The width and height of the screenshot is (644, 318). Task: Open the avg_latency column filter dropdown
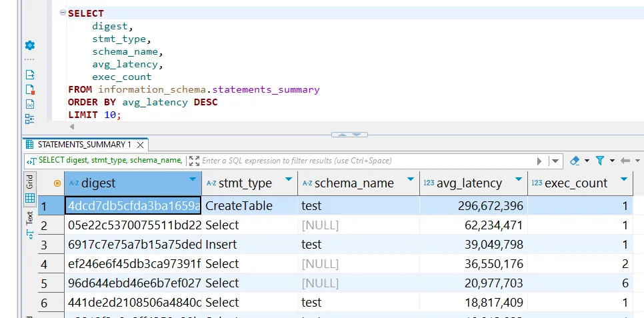[x=517, y=180]
